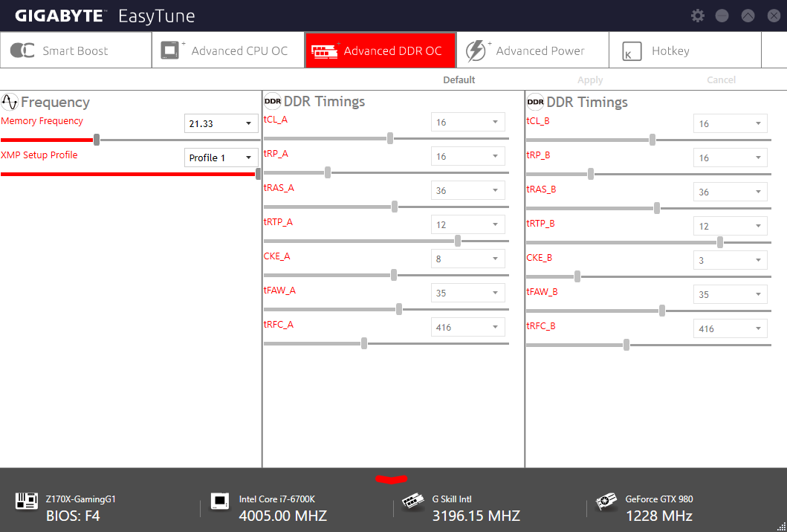Click the 4005.00 MHZ CPU speed text
The image size is (787, 532).
pyautogui.click(x=283, y=516)
